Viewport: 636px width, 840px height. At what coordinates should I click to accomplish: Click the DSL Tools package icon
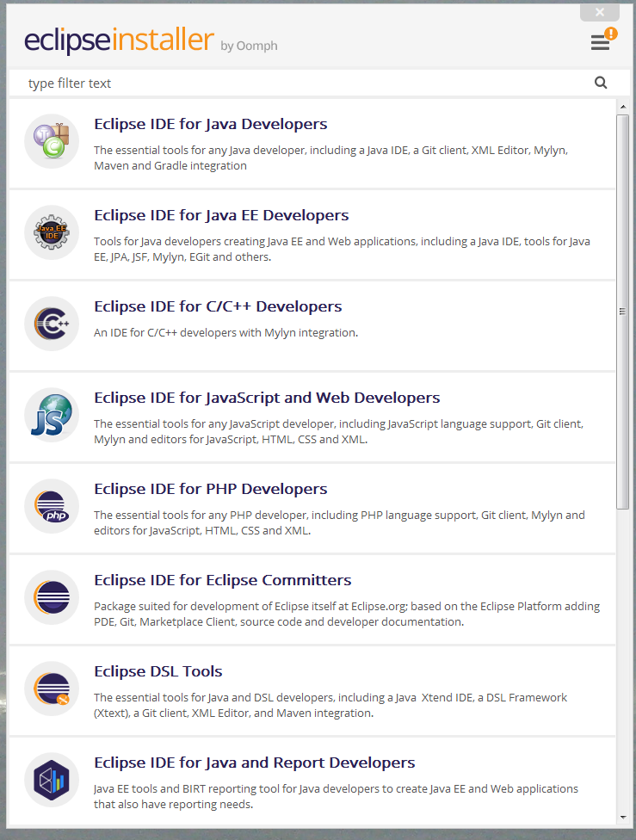tap(52, 689)
